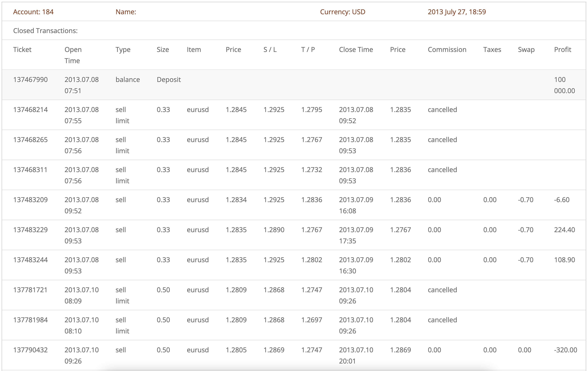The width and height of the screenshot is (588, 371).
Task: Click the Ticket column header
Action: click(22, 50)
